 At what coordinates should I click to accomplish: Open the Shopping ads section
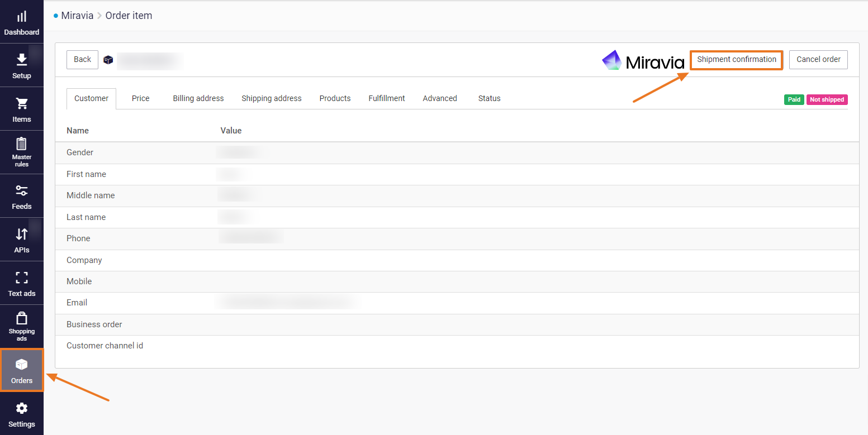(21, 326)
